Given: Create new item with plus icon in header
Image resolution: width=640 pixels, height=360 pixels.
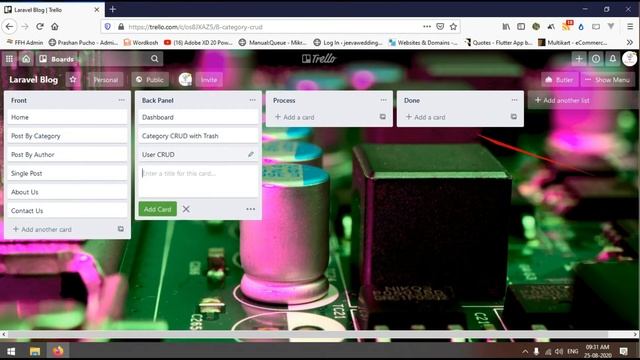Looking at the screenshot, I should click(578, 59).
